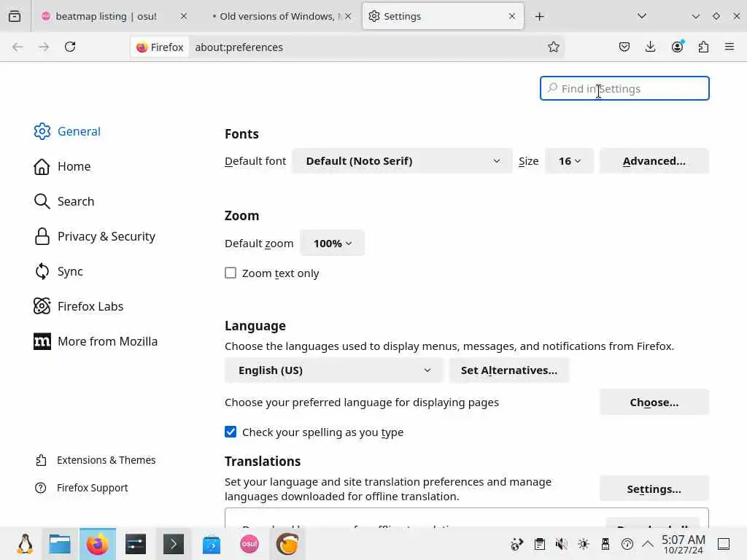Expand the list all tabs chevron
Screen dimensions: 747x560
[642, 16]
